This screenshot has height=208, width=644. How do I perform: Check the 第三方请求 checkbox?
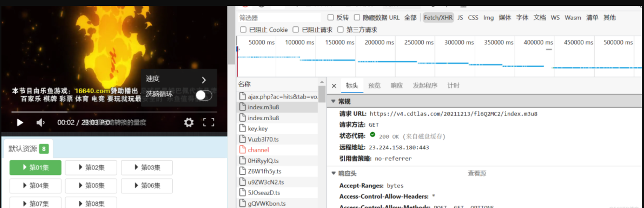[x=340, y=30]
